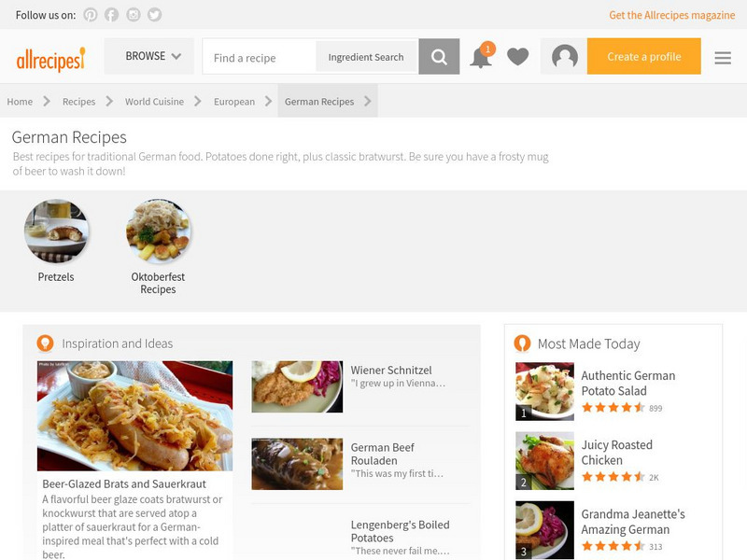Open the Instagram follow icon
The image size is (747, 560).
(134, 15)
